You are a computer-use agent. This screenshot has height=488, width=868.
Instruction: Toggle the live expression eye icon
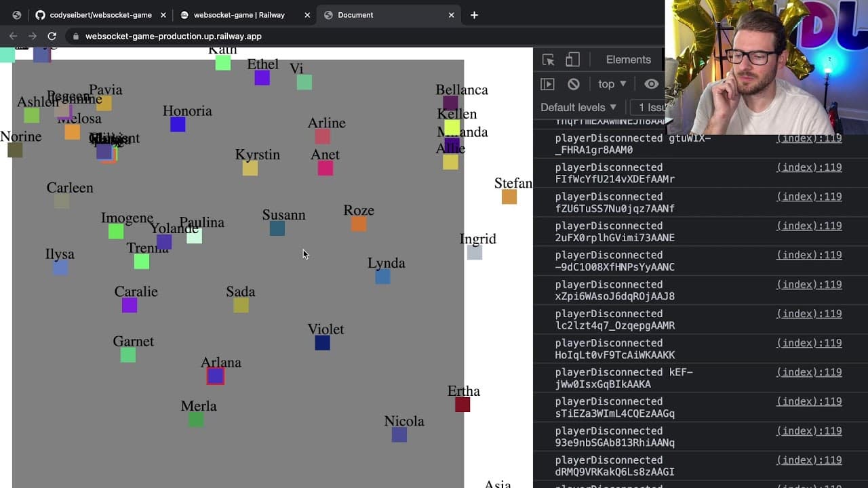(651, 84)
